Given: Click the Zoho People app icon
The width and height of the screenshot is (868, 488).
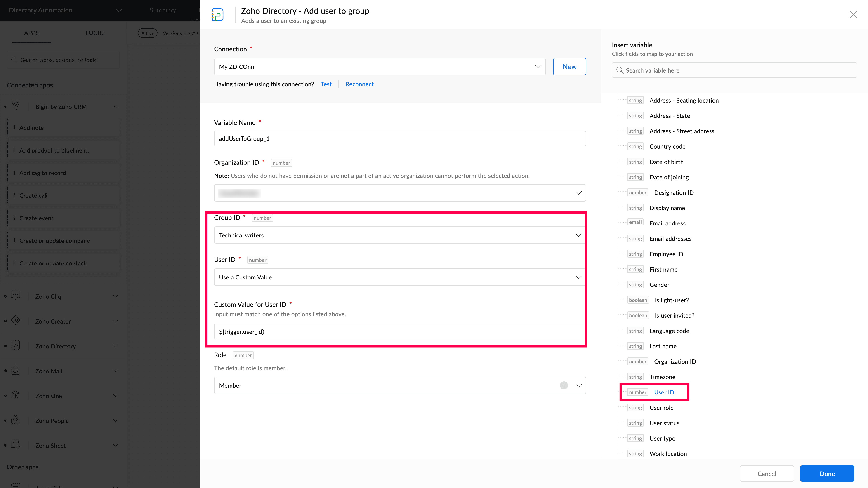Looking at the screenshot, I should [x=16, y=420].
